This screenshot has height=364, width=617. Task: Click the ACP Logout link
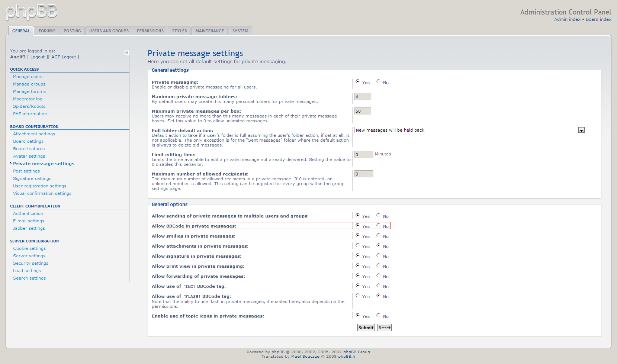pos(64,57)
